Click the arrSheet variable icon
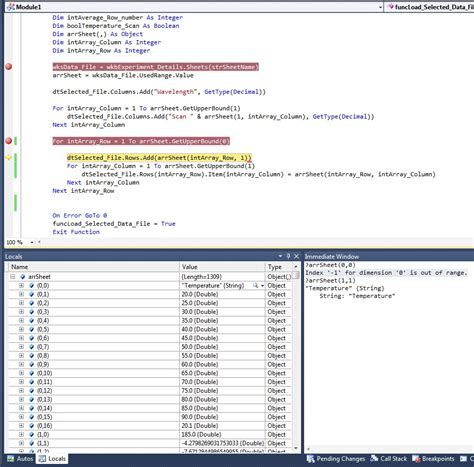Viewport: 474px width, 467px height. click(x=23, y=277)
